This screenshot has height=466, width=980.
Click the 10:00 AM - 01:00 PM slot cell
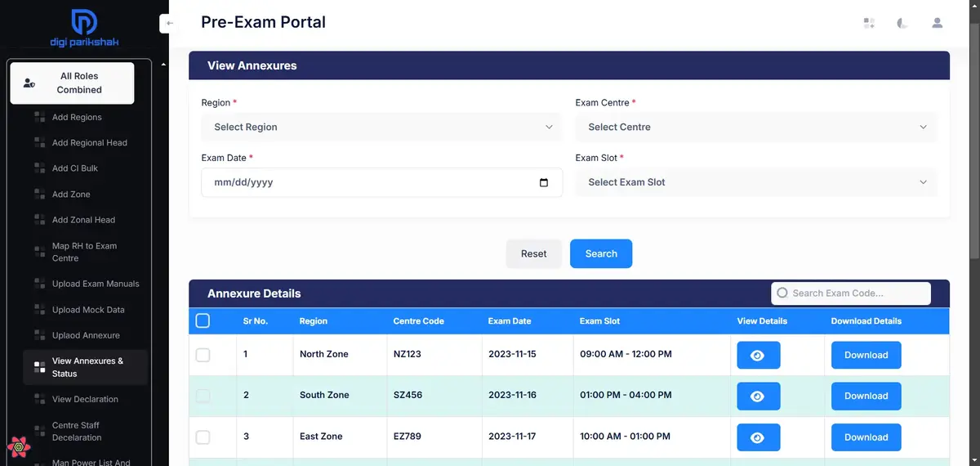pos(625,437)
